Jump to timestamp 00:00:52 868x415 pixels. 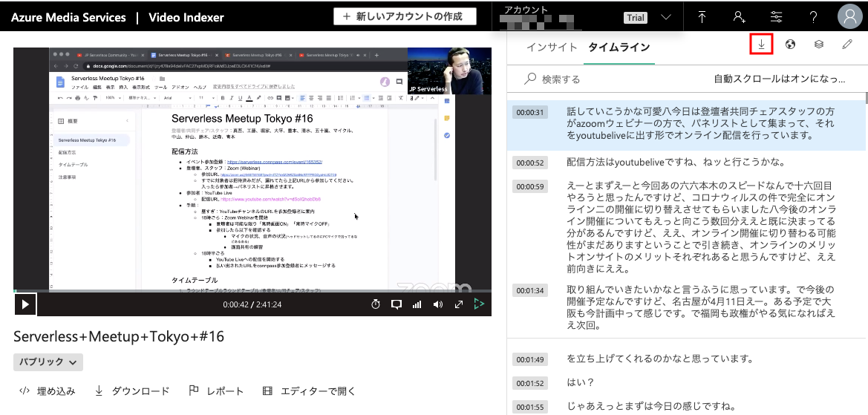[x=529, y=163]
